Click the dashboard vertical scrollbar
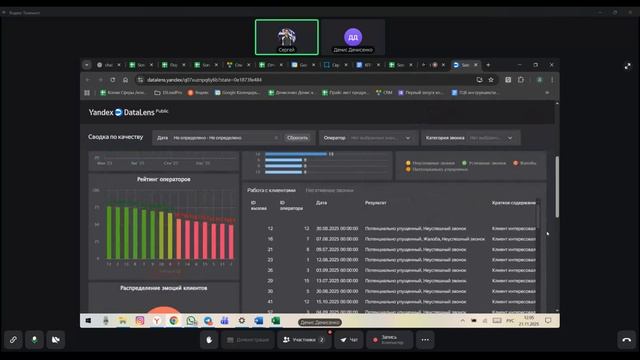The image size is (640, 360). pyautogui.click(x=557, y=187)
